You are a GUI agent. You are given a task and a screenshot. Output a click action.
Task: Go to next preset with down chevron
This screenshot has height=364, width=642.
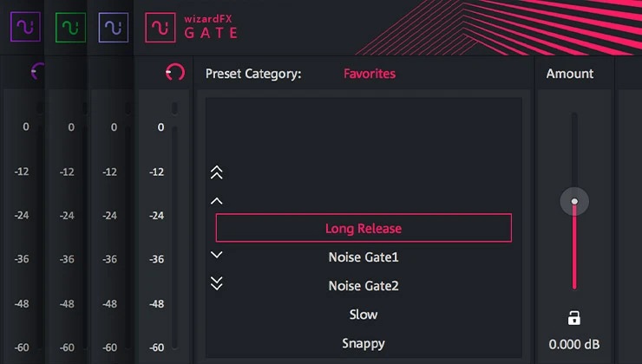pos(217,255)
